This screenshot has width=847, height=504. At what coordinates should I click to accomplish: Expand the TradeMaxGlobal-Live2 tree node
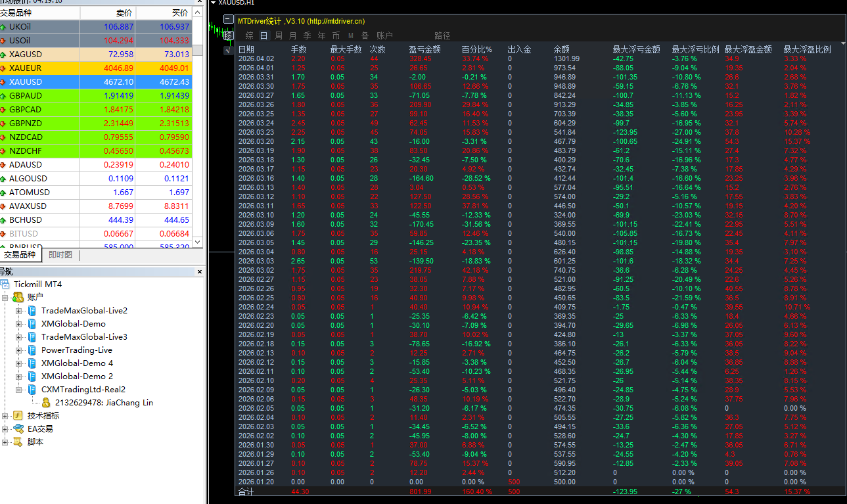[19, 311]
